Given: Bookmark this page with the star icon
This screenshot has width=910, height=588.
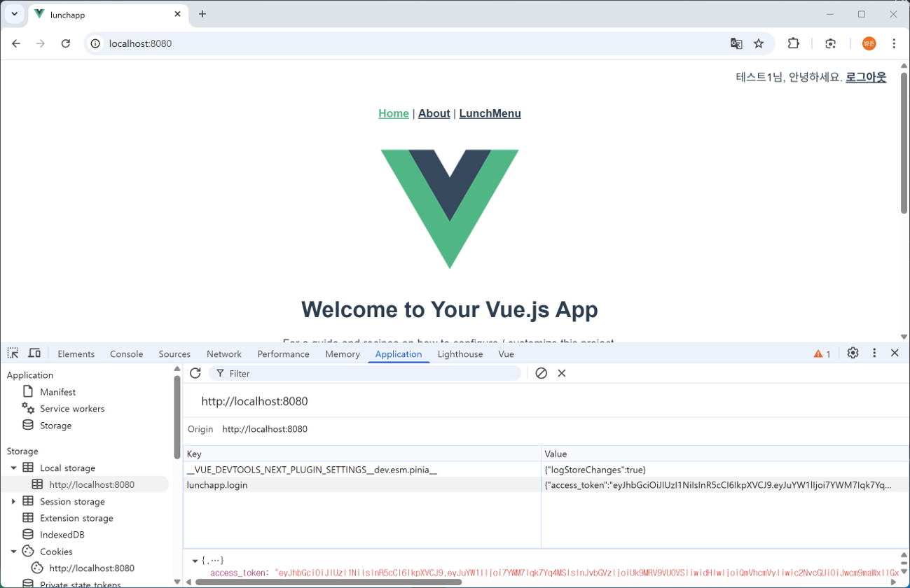Looking at the screenshot, I should [759, 43].
